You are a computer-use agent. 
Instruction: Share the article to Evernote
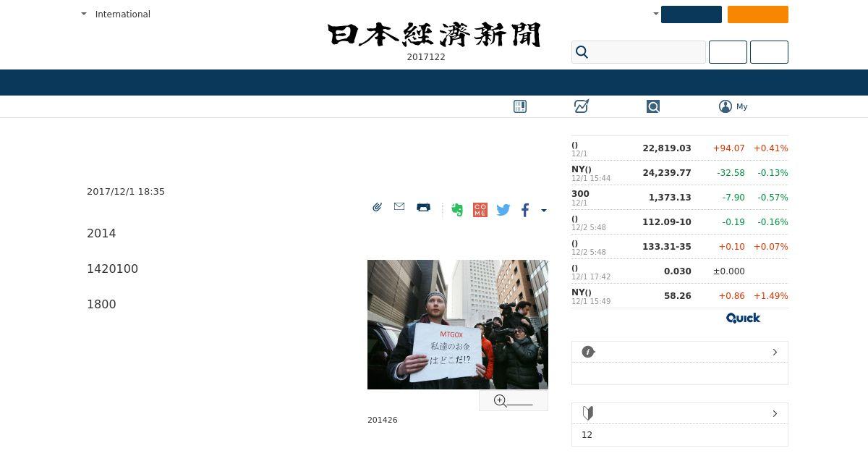457,210
